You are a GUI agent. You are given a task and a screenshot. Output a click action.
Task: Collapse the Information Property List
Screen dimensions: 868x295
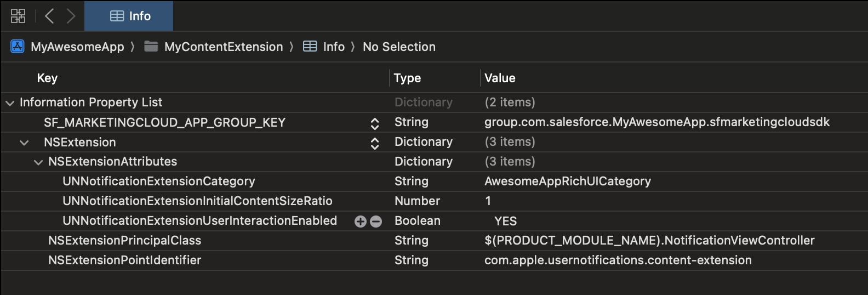(10, 103)
